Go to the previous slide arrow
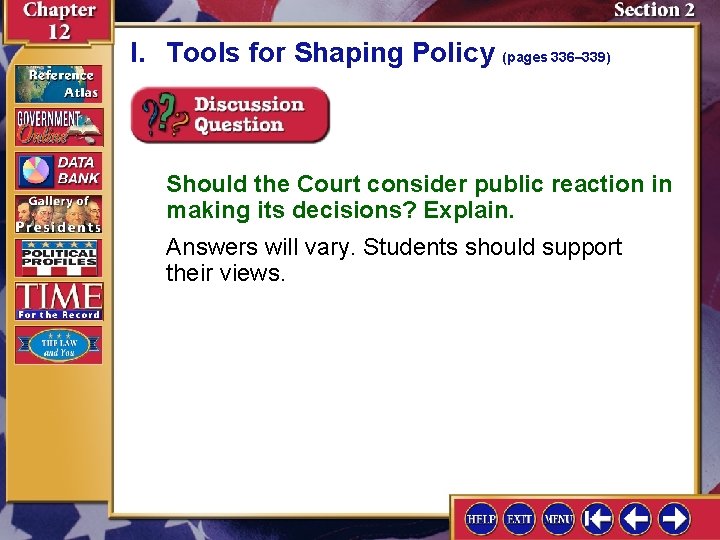The image size is (720, 540). pos(636,519)
